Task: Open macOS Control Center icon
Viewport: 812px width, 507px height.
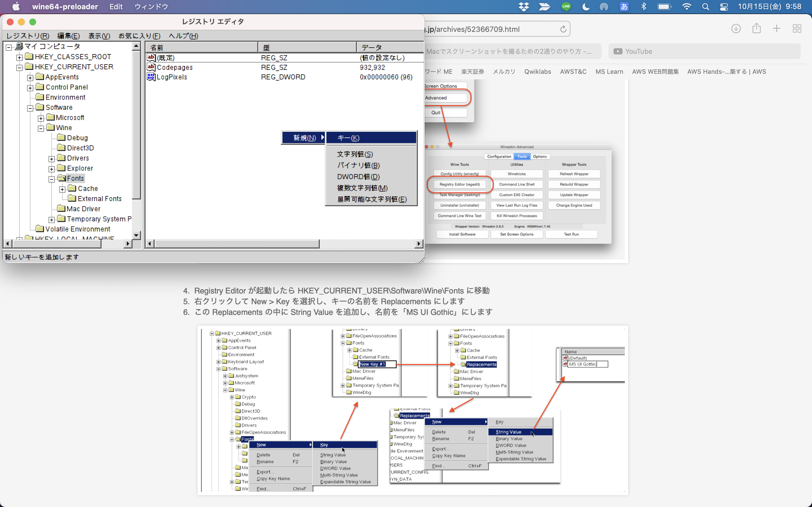Action: 724,7
